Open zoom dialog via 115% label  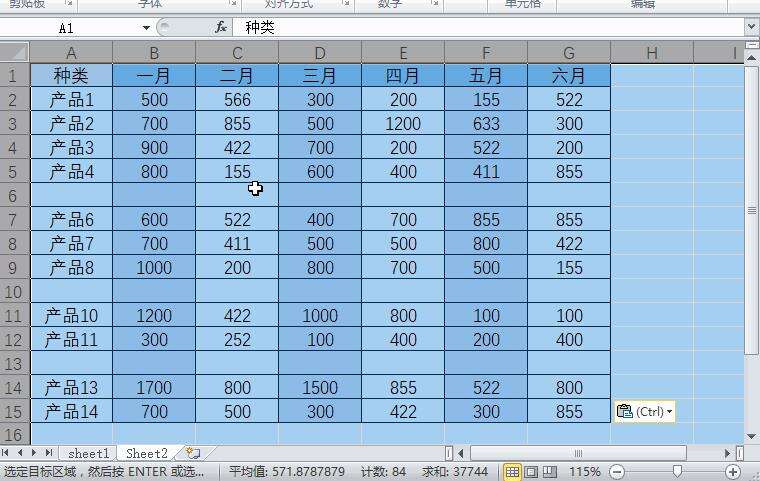pos(585,471)
